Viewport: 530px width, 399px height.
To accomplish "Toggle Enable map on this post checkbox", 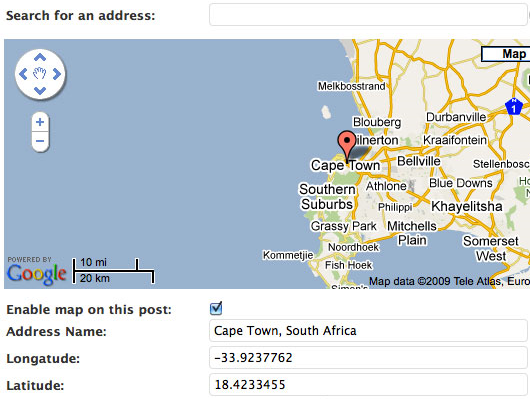I will point(216,308).
